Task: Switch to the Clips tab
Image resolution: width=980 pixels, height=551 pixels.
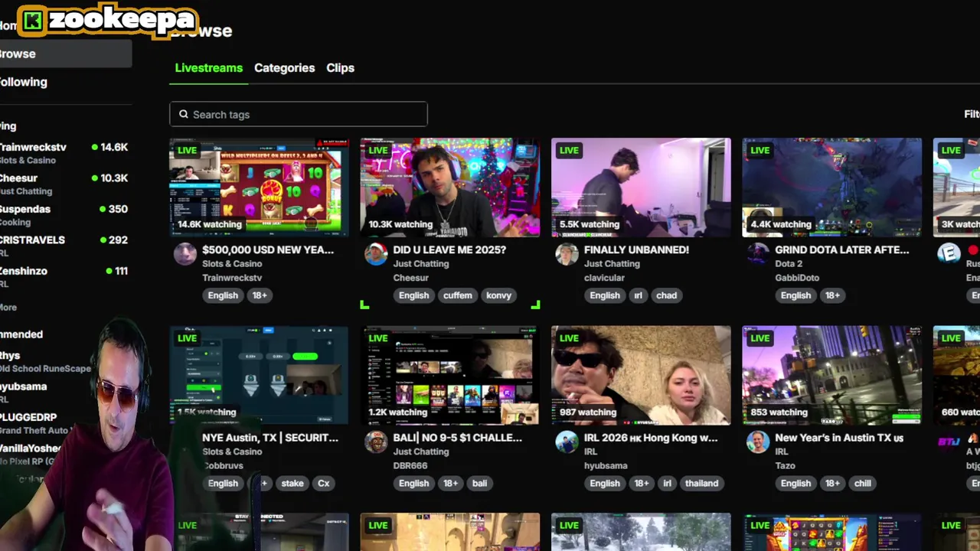Action: [x=340, y=67]
